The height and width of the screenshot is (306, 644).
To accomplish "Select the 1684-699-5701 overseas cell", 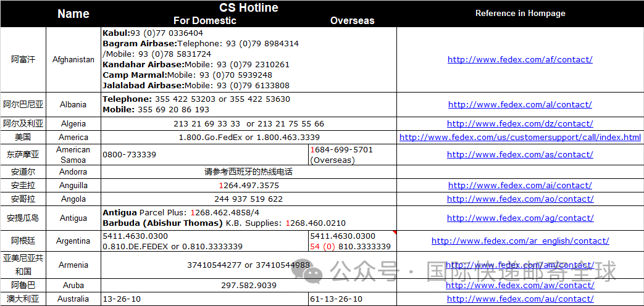I will pyautogui.click(x=353, y=155).
